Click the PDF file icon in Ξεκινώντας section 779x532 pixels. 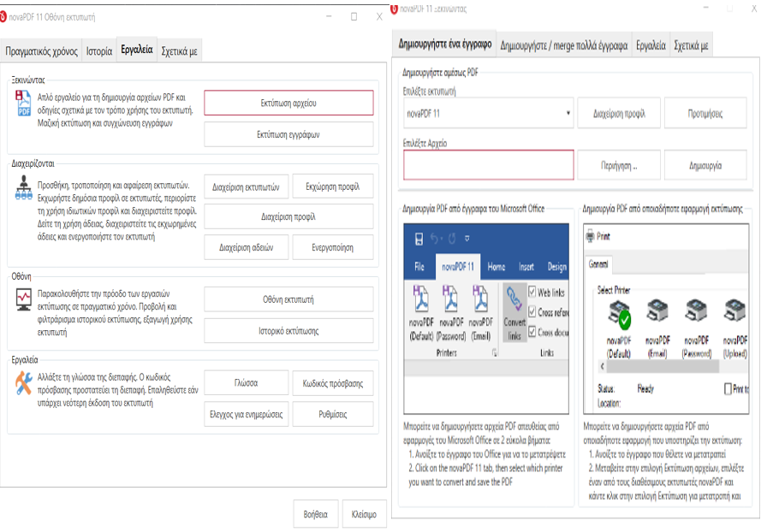coord(23,103)
